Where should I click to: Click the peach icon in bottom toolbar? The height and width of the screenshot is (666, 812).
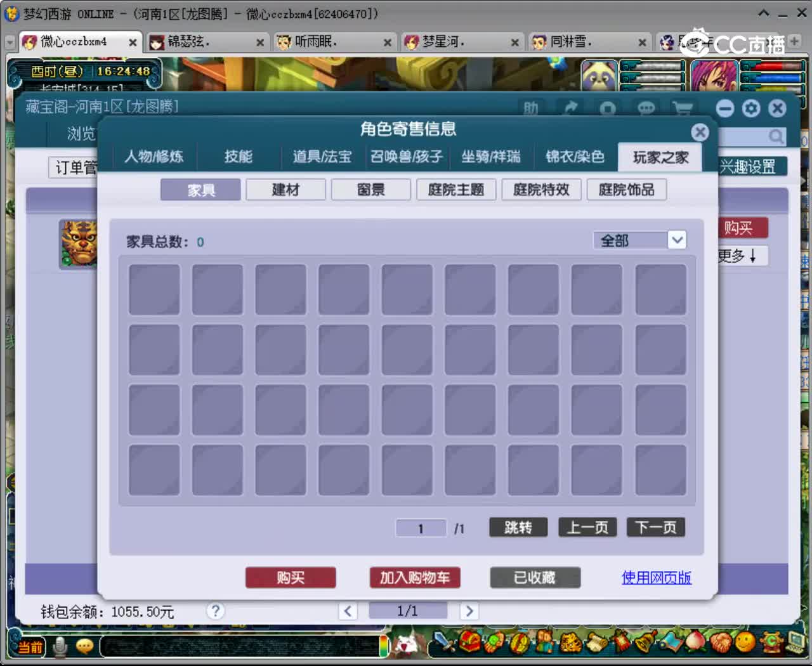tap(696, 641)
